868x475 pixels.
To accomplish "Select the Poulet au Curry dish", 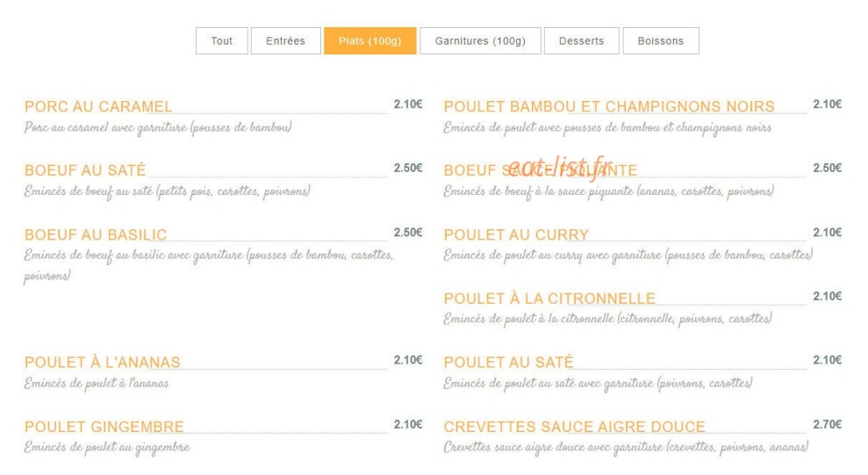I will [516, 234].
